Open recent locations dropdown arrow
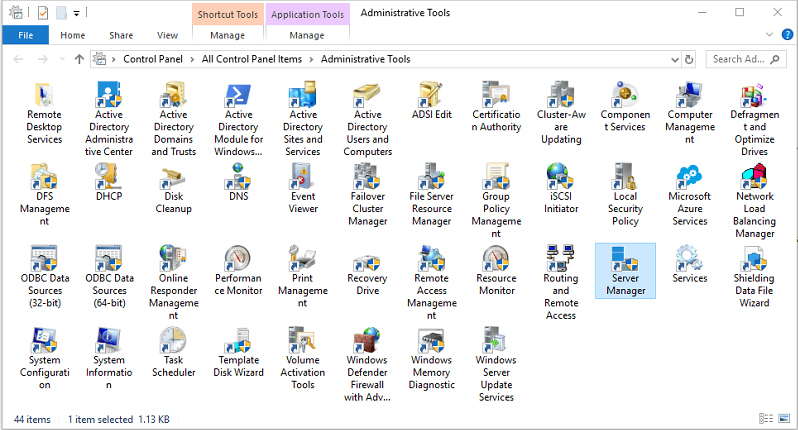Image resolution: width=798 pixels, height=430 pixels. click(x=63, y=60)
